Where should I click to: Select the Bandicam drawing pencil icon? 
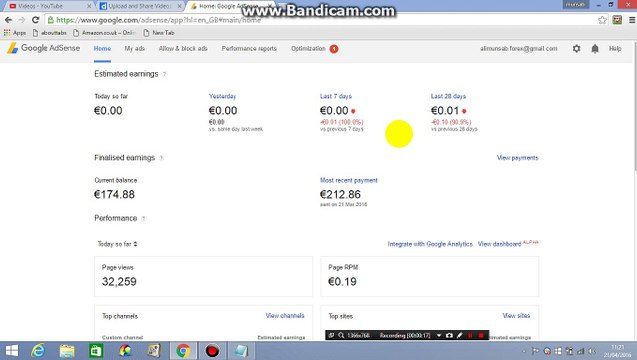tap(459, 335)
